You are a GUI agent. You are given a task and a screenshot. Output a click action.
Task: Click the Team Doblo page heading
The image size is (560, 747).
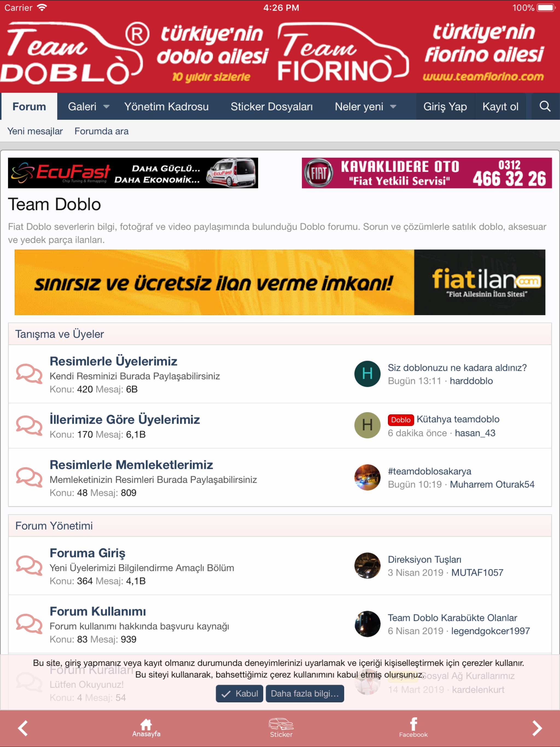coord(54,204)
